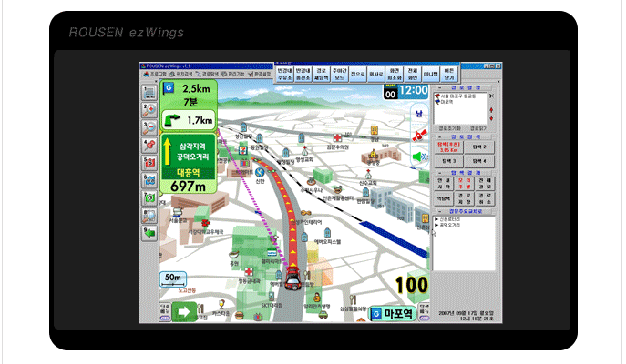This screenshot has width=626, height=364.
Task: Open the 경로탐색 menu
Action: click(208, 74)
